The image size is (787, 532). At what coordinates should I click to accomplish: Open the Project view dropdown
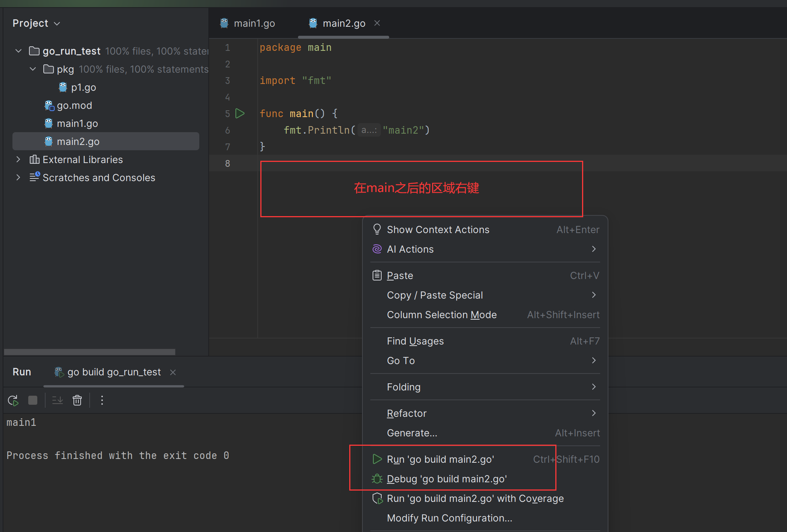[x=36, y=23]
